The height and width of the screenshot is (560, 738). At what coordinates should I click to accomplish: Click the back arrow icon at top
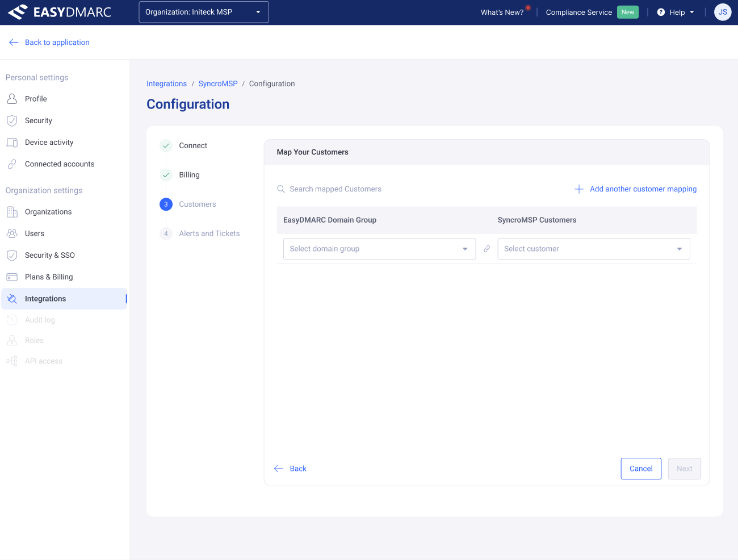pyautogui.click(x=14, y=43)
